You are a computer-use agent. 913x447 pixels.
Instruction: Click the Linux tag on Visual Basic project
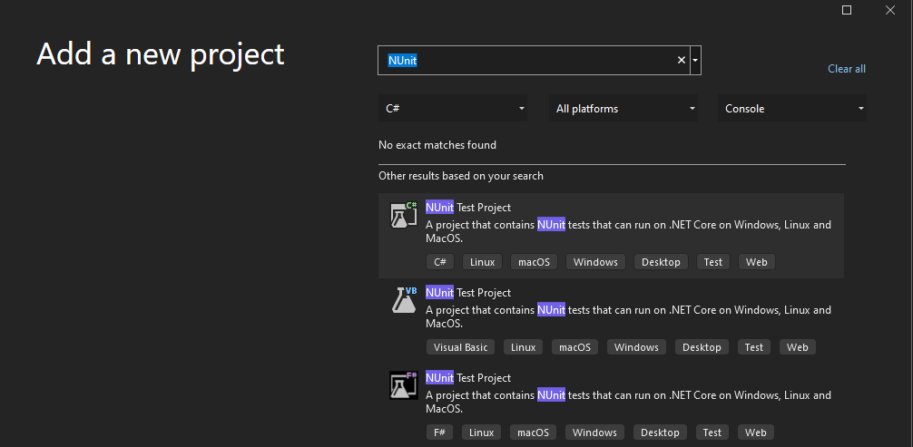click(521, 347)
